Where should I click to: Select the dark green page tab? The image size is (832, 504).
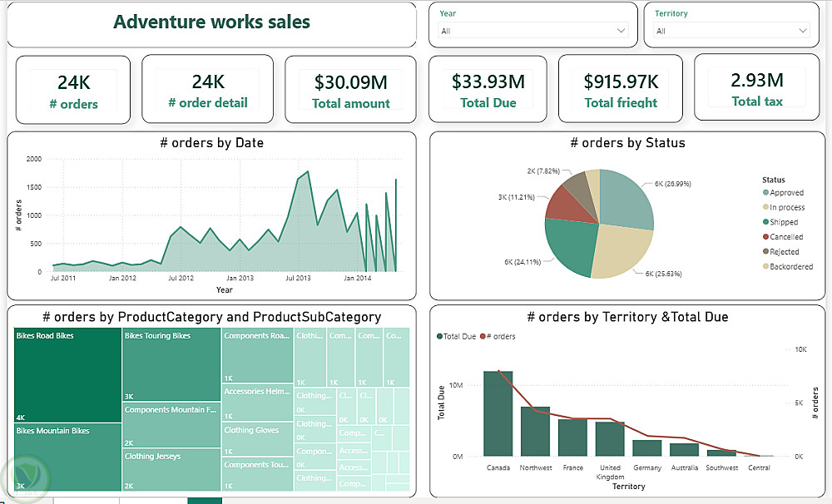[x=205, y=500]
